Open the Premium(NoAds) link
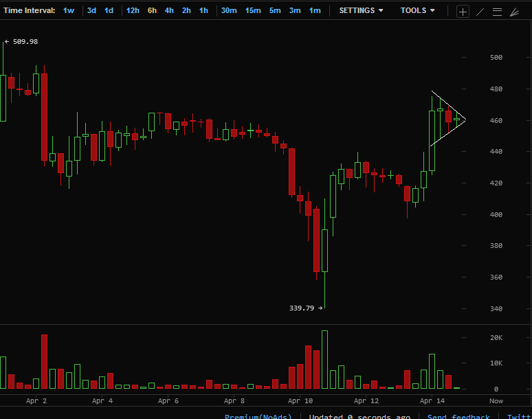Screen dimensions: 532x419 pos(258,416)
